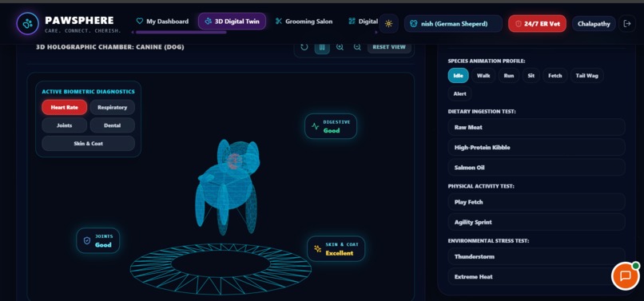Click the 'ACTIVE BIOMETRIC DIAGNOSTICS' heading
644x301 pixels.
click(x=89, y=92)
